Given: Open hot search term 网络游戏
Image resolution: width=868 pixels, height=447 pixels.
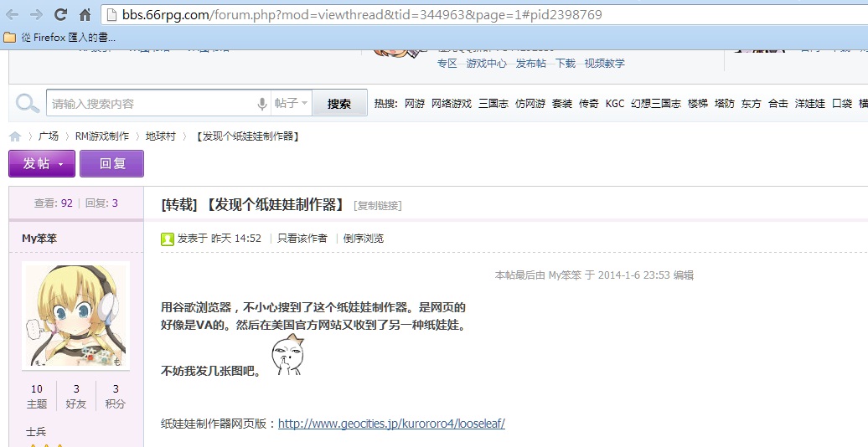Looking at the screenshot, I should (x=451, y=104).
